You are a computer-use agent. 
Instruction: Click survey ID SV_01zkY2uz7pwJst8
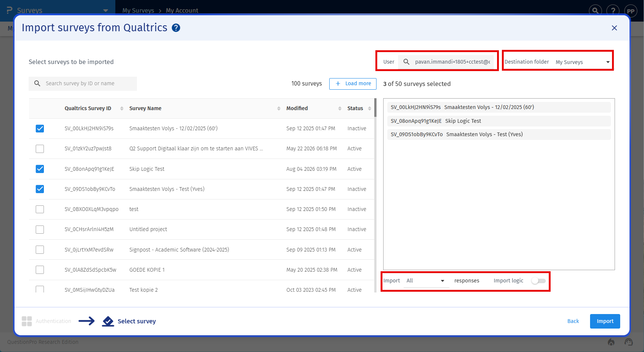point(88,149)
